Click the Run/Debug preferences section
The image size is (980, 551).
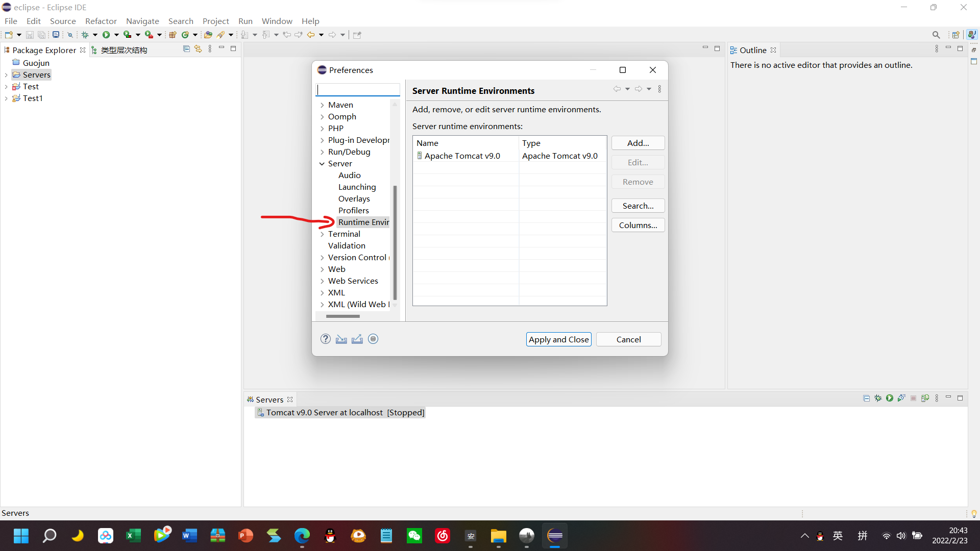(349, 152)
